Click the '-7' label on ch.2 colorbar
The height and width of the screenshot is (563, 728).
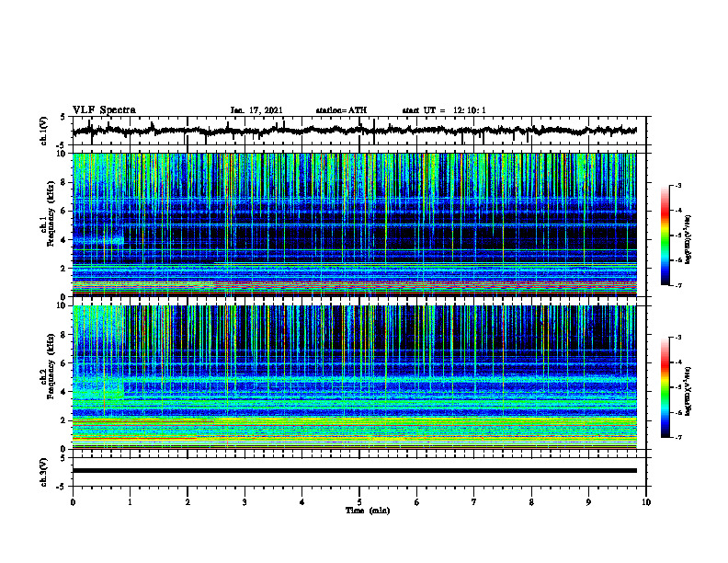pyautogui.click(x=678, y=438)
